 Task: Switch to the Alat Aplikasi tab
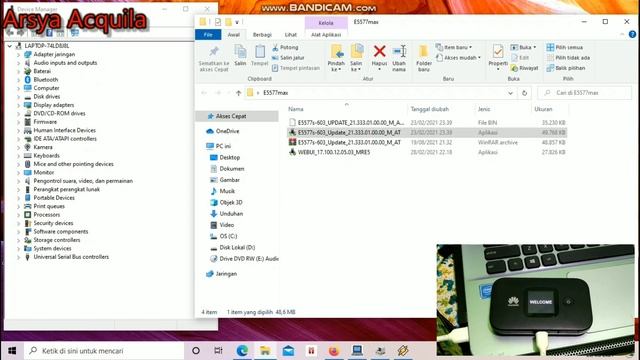(326, 35)
